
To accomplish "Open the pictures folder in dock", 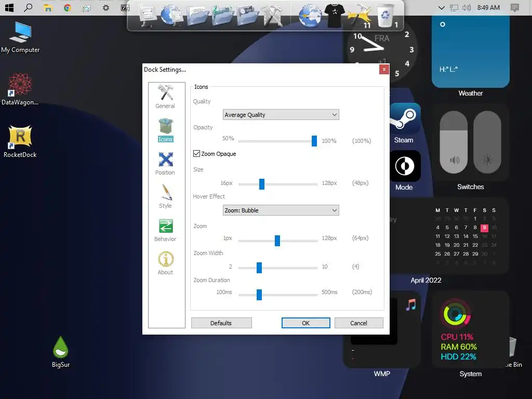I will [x=248, y=16].
